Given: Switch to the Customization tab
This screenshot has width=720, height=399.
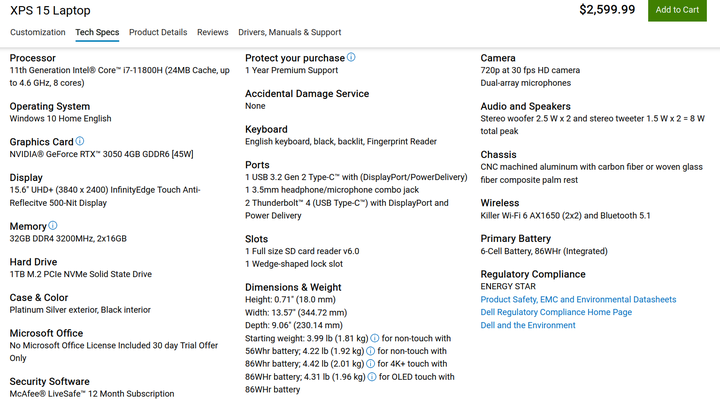Looking at the screenshot, I should click(x=38, y=32).
